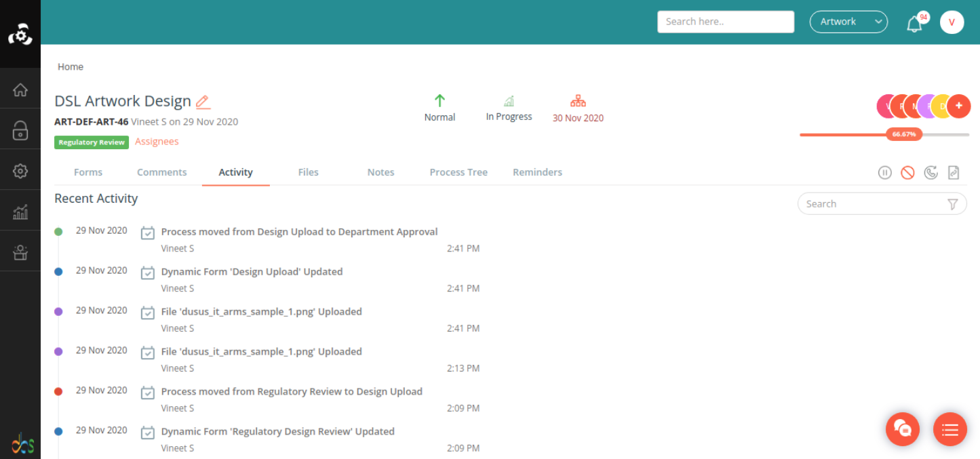Open the Artwork dropdown in the header
Viewport: 980px width, 459px height.
pyautogui.click(x=848, y=22)
